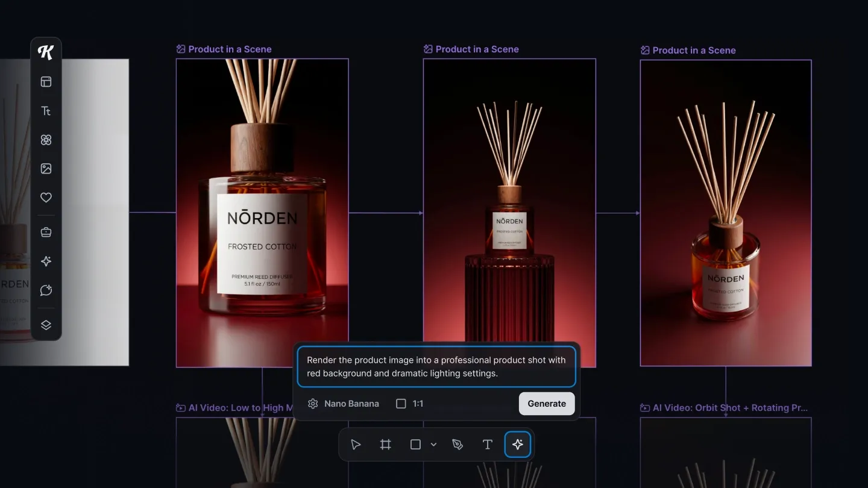Click image icon beside first 'Product in a Scene'

(181, 49)
